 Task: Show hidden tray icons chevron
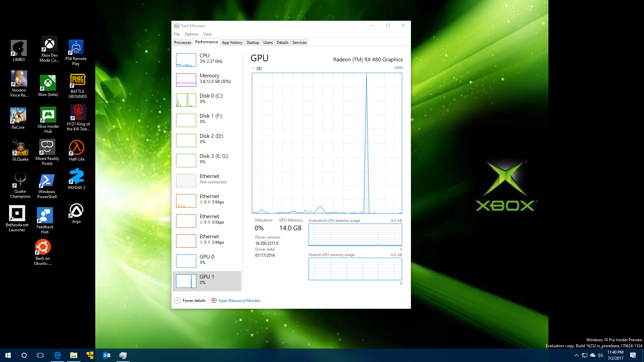[576, 355]
